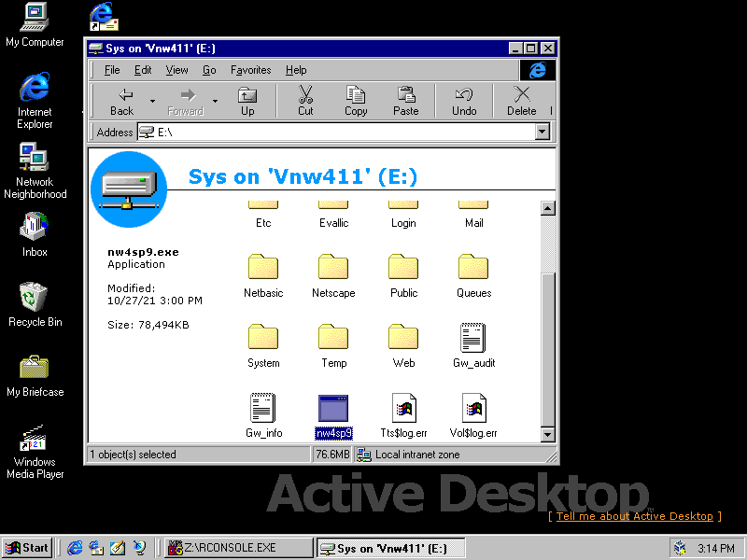Follow the 'Tell me about Active Desktop' link
Image resolution: width=747 pixels, height=560 pixels.
[x=635, y=516]
